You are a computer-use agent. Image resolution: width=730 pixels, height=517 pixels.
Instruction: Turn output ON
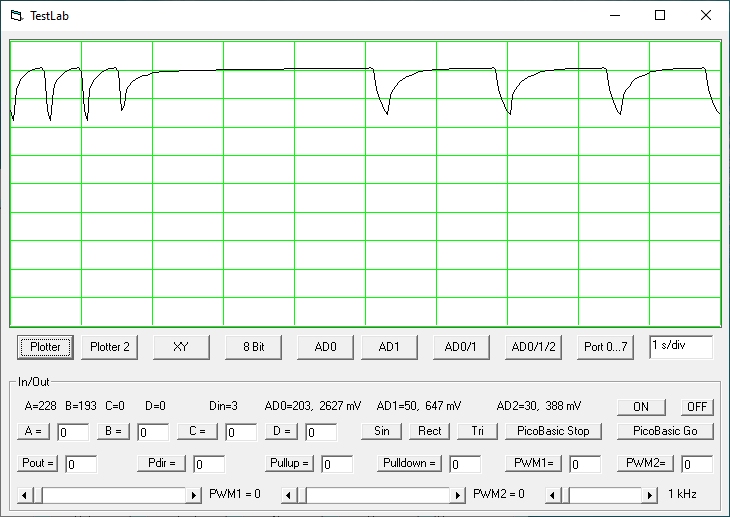point(641,407)
